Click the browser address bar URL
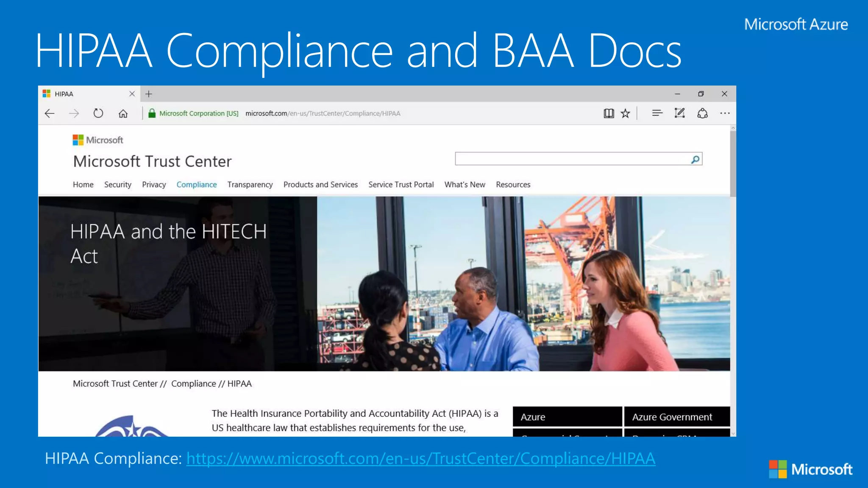 click(323, 114)
